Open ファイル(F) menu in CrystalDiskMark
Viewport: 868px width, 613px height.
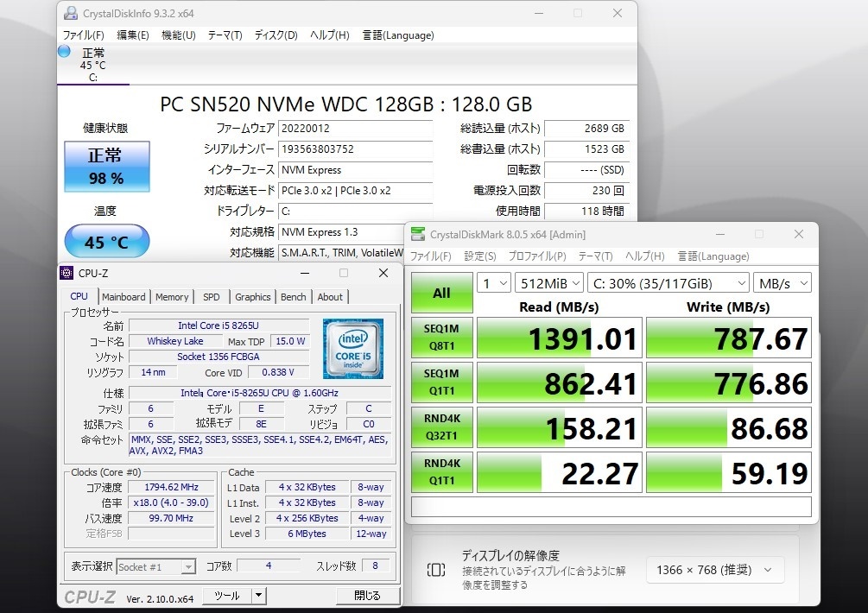[x=431, y=256]
